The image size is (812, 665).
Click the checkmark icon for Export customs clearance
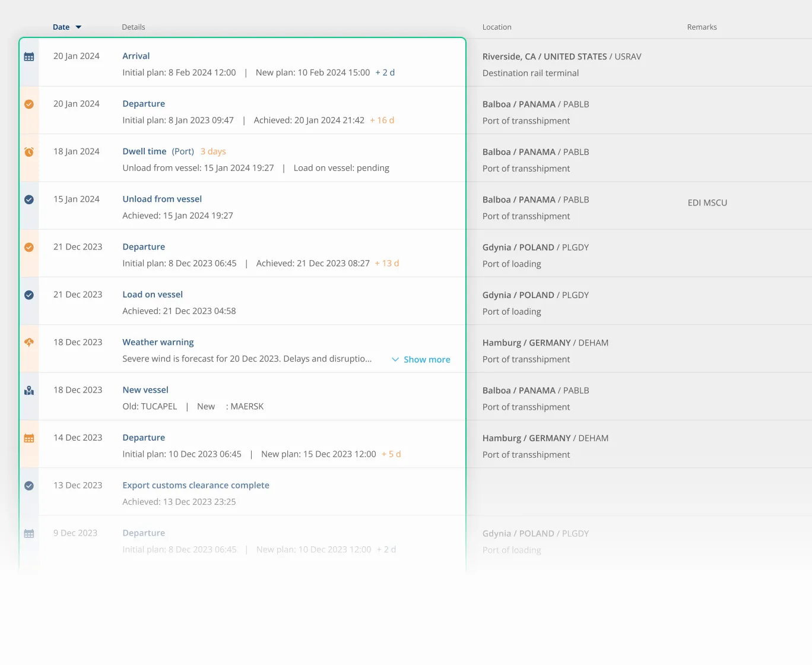[x=29, y=485]
